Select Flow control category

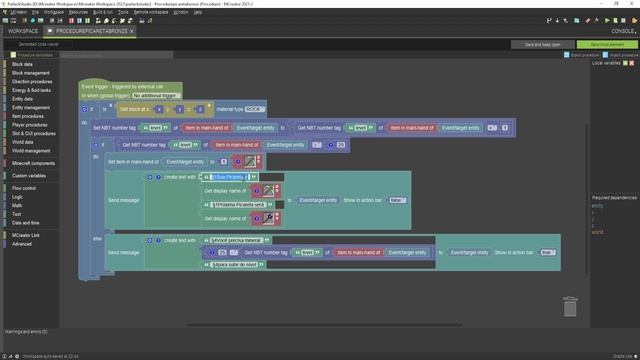(24, 189)
